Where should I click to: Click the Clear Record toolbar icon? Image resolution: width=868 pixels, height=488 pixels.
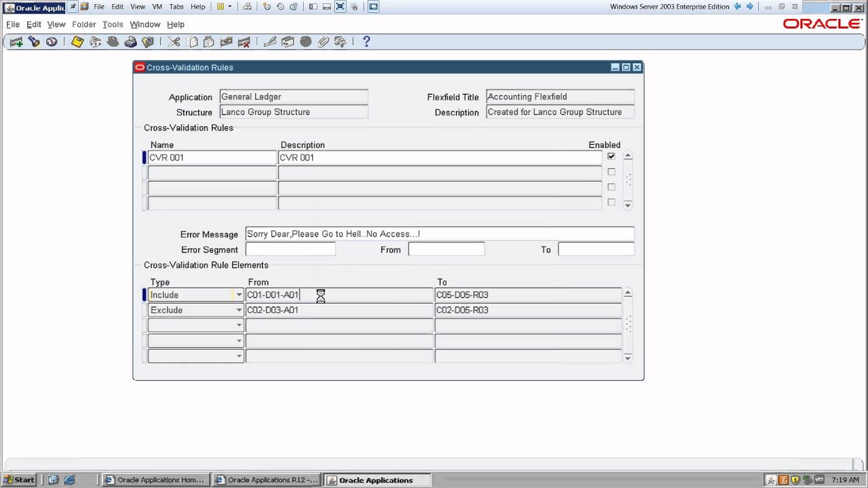pyautogui.click(x=226, y=42)
